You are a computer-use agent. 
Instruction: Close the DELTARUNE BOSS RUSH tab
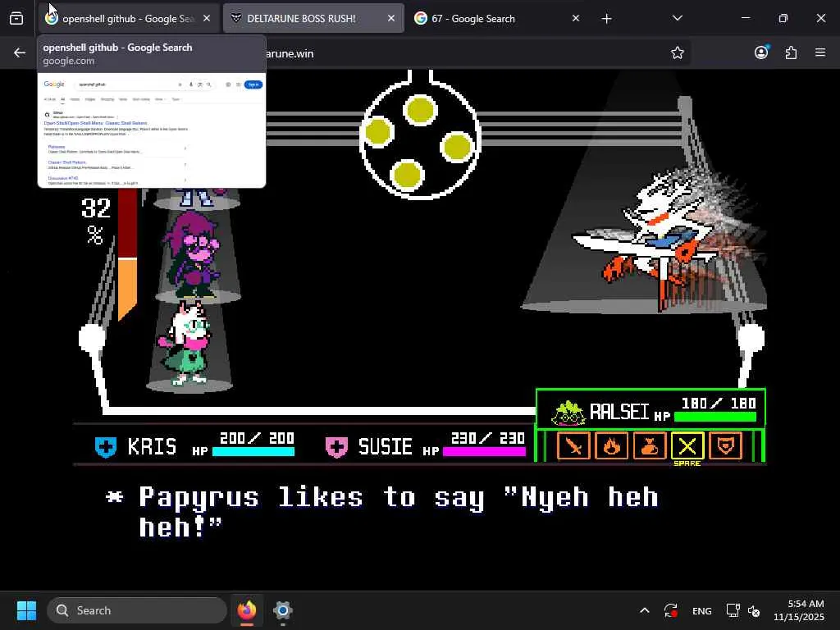point(391,18)
